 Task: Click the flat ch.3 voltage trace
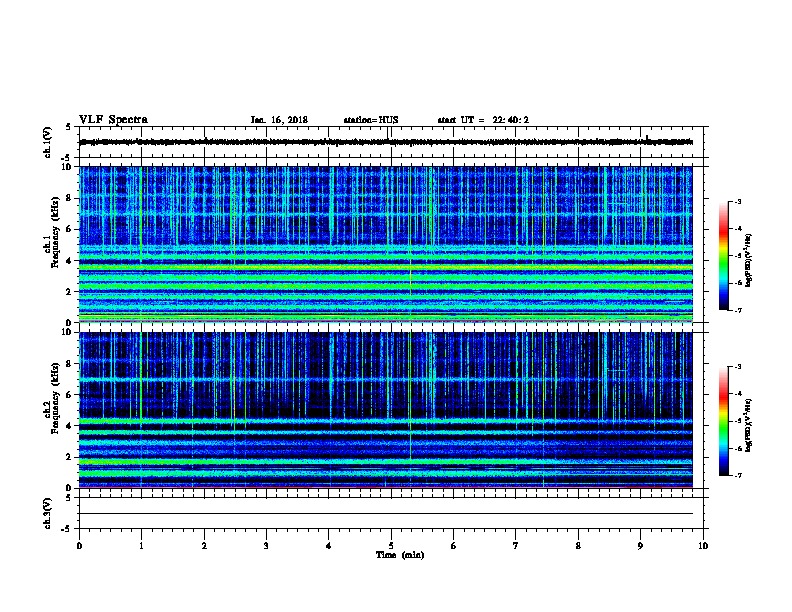pyautogui.click(x=386, y=514)
